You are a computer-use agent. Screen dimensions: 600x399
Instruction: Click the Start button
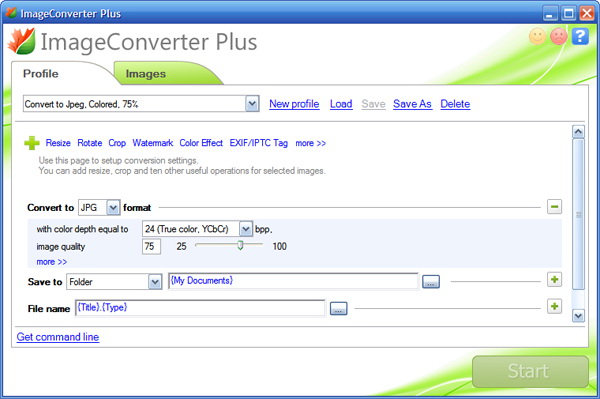[530, 371]
